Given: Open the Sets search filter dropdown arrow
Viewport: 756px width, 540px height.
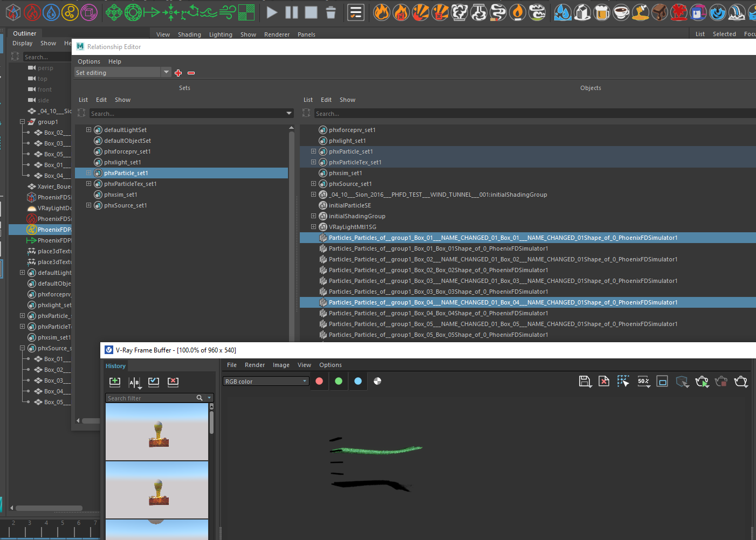Looking at the screenshot, I should pyautogui.click(x=289, y=113).
